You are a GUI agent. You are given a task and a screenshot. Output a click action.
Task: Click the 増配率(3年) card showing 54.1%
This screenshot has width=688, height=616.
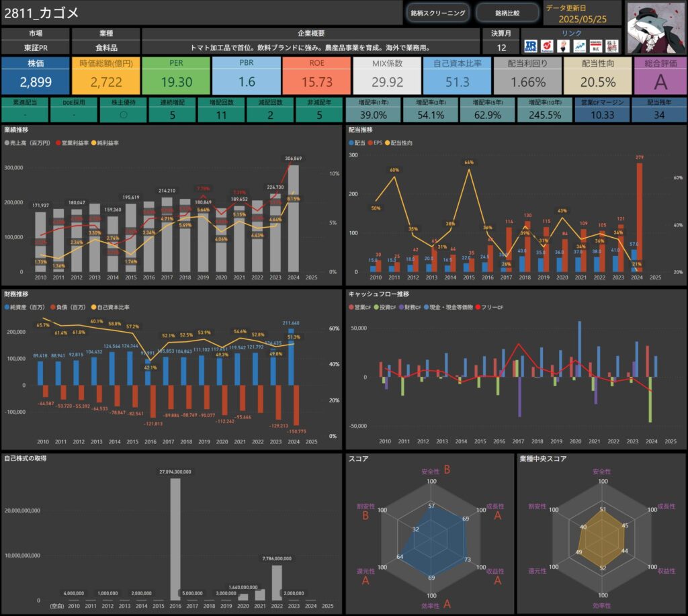pos(431,109)
